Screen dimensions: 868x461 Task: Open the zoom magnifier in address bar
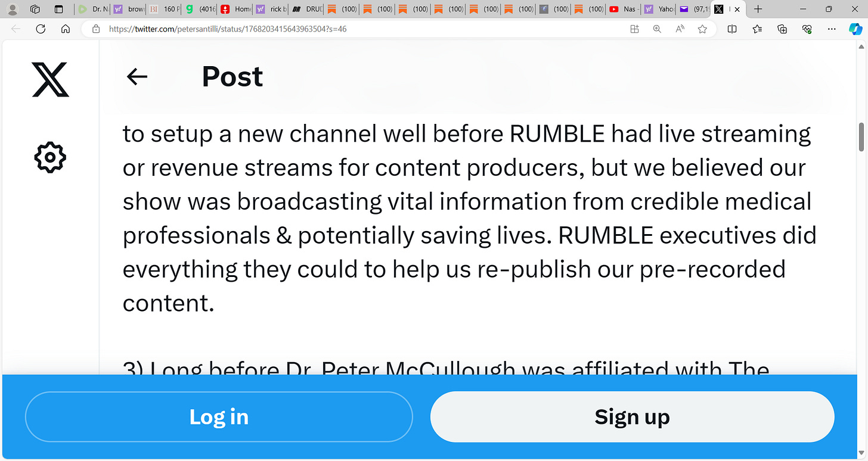(x=657, y=29)
